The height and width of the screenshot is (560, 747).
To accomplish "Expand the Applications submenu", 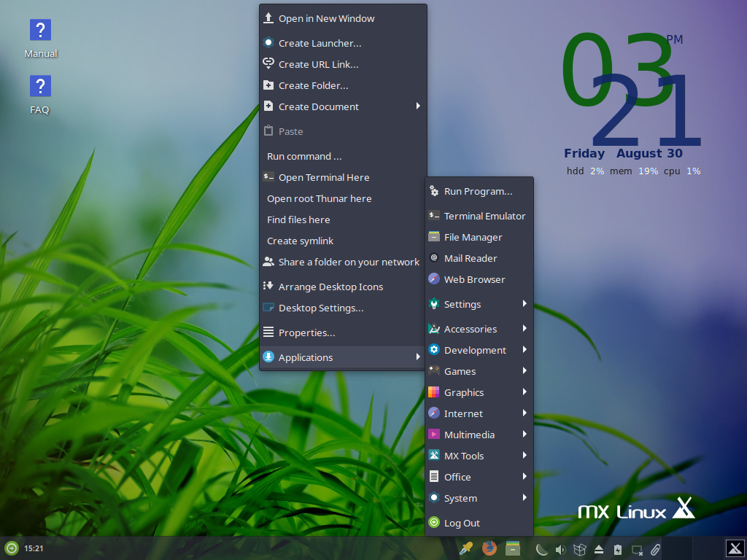I will tap(343, 357).
